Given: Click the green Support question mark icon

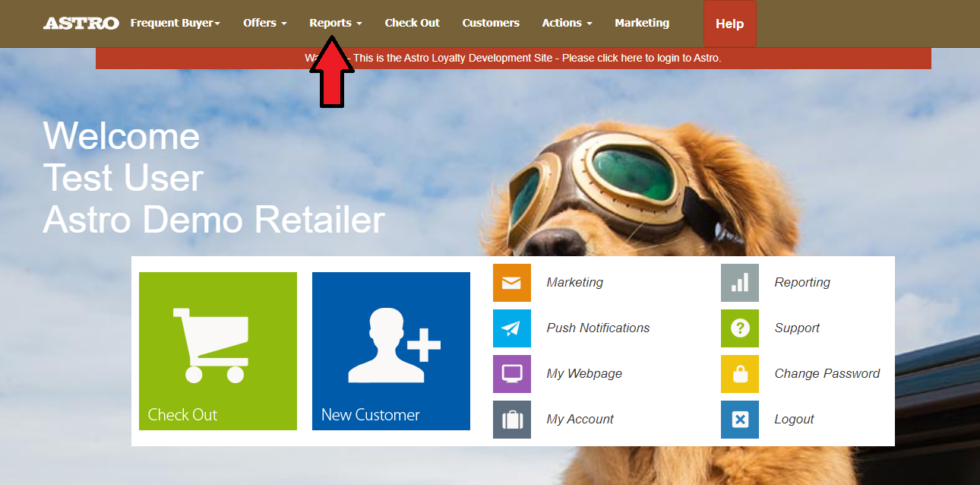Looking at the screenshot, I should click(x=739, y=328).
